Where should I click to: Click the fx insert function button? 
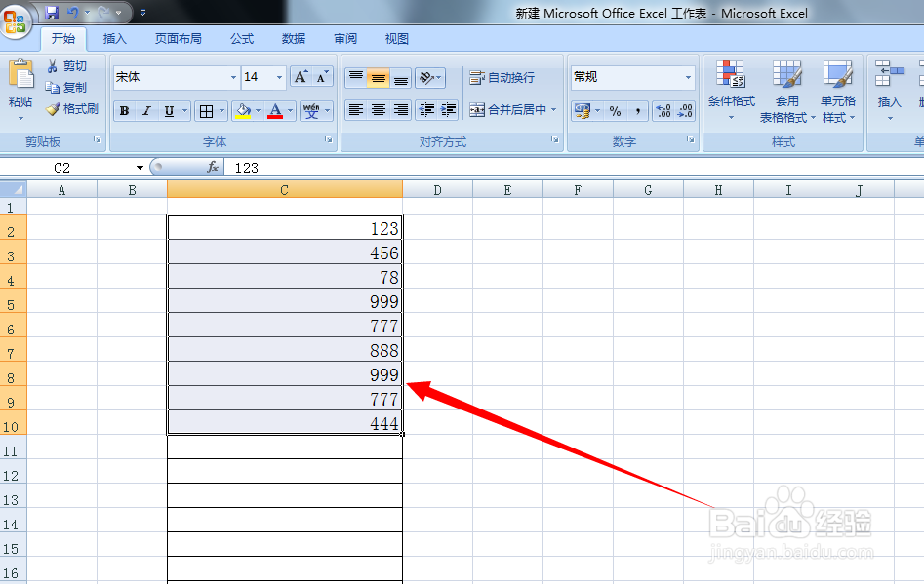[x=213, y=167]
